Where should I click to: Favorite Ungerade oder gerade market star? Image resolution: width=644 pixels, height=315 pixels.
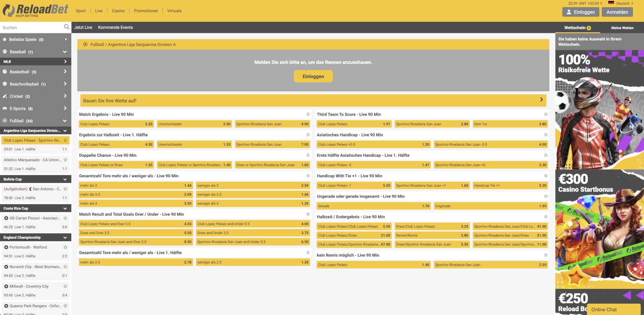[546, 196]
